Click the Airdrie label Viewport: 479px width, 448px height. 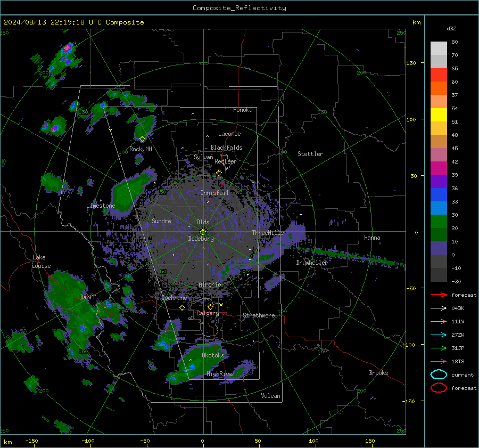point(210,284)
